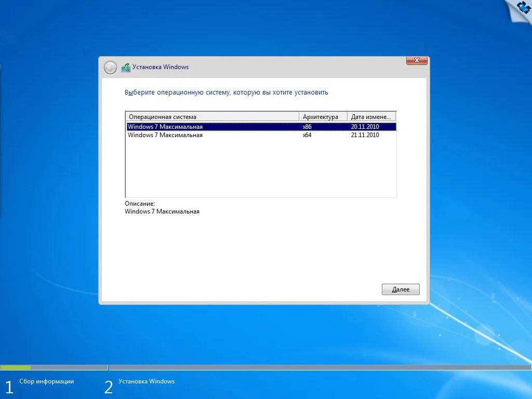
Task: Click the Описание: label
Action: click(x=140, y=204)
